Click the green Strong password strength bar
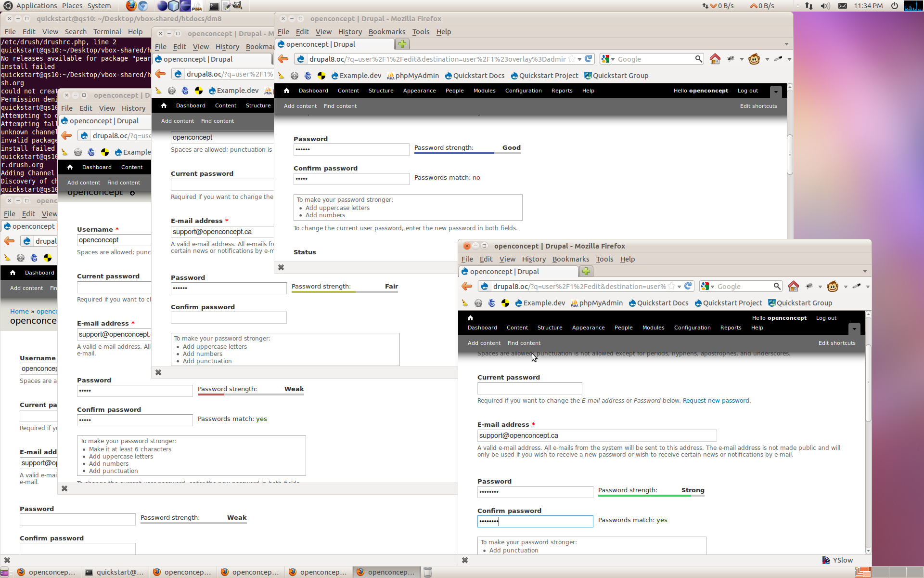 tap(645, 495)
